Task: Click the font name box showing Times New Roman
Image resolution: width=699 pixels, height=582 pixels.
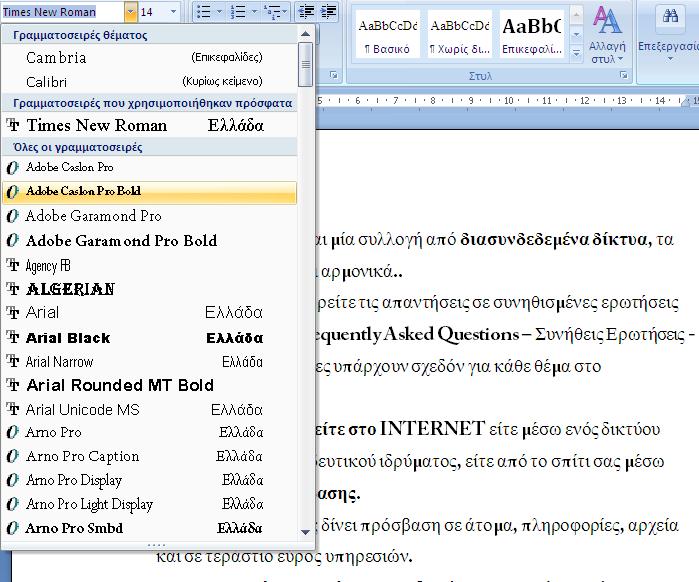Action: (63, 12)
